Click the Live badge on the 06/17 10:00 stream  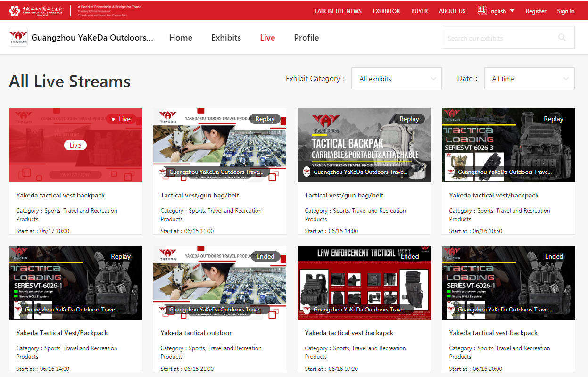121,119
